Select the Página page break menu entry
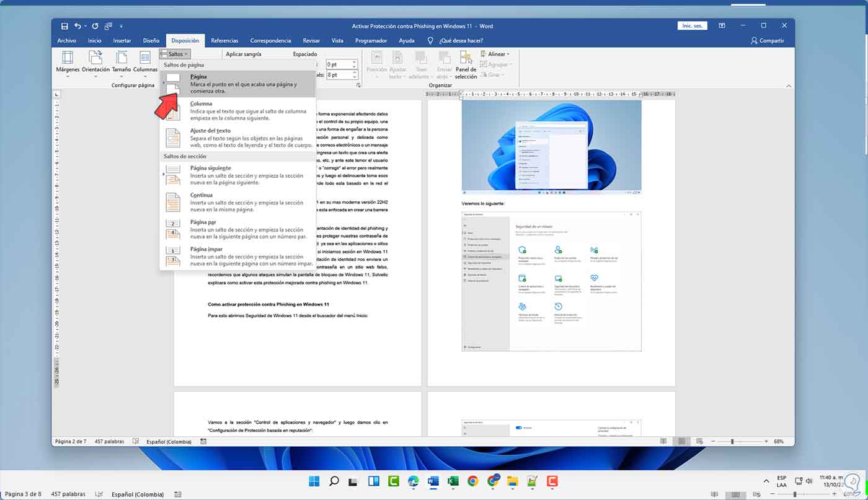 coord(237,84)
